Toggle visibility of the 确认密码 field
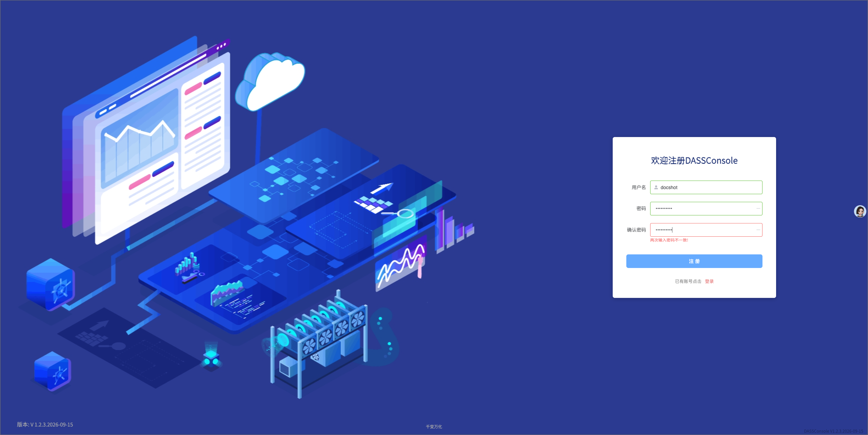This screenshot has width=868, height=435. pos(758,230)
